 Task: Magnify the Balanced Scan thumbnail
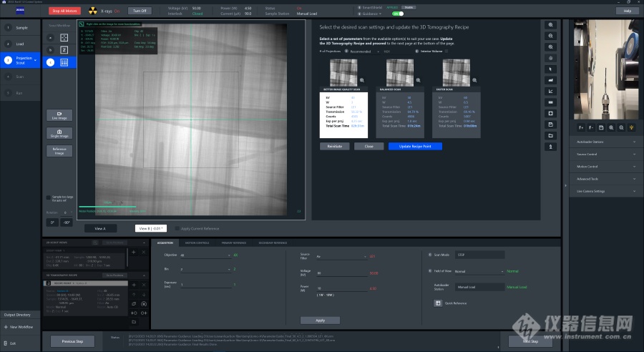tap(418, 80)
